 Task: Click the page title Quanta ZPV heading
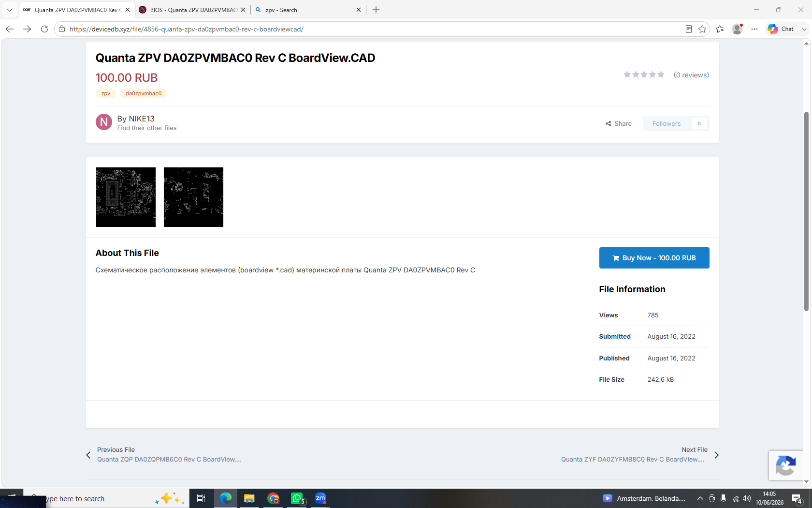(235, 58)
